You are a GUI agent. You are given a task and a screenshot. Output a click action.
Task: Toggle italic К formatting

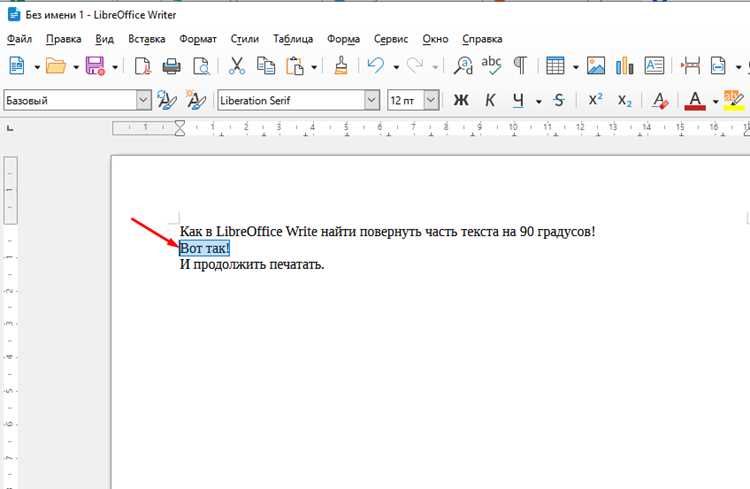(490, 100)
